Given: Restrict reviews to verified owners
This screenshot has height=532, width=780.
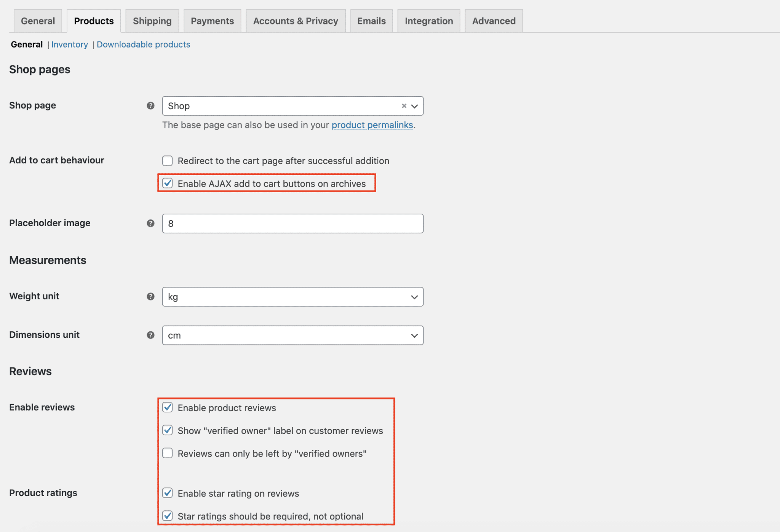Looking at the screenshot, I should (x=168, y=453).
